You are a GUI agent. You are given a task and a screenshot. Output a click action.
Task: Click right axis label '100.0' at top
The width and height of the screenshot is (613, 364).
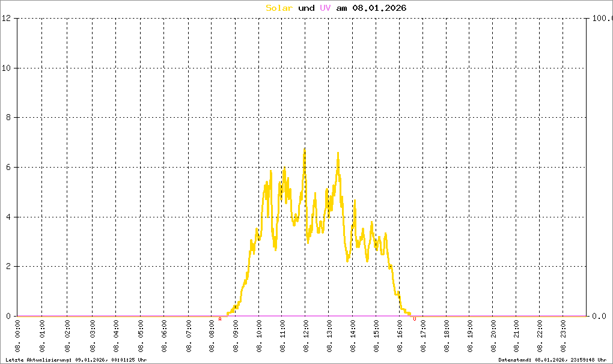click(x=602, y=18)
